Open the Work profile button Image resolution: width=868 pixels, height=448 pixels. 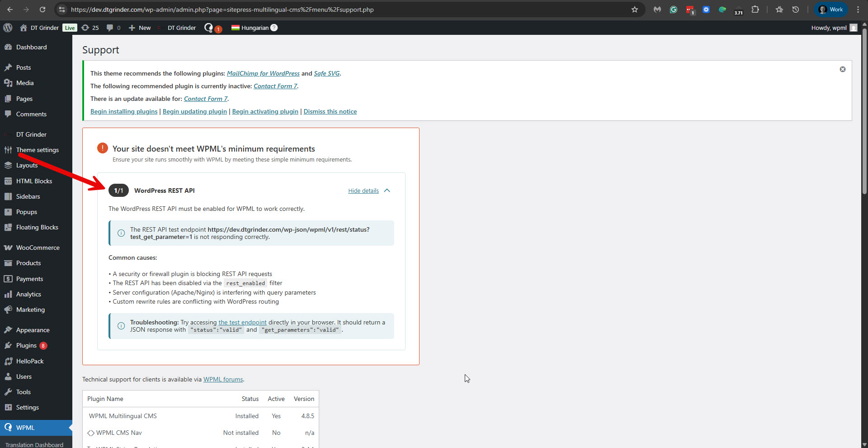831,10
